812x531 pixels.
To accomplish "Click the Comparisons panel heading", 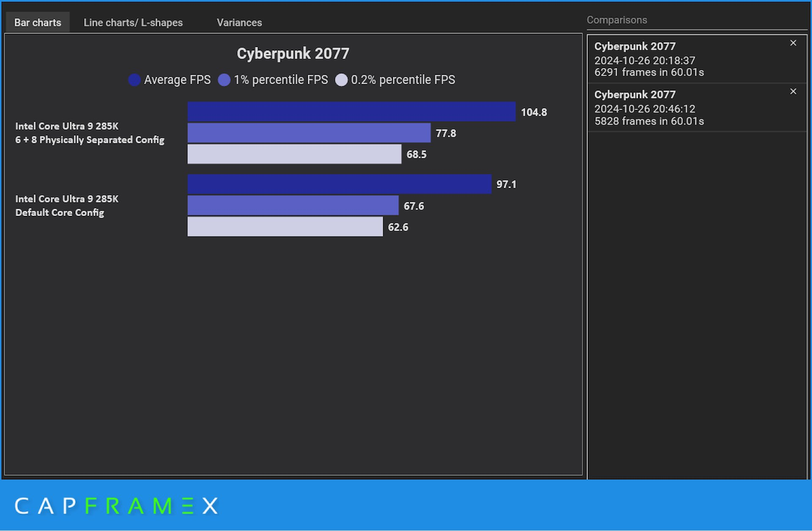I will 617,20.
